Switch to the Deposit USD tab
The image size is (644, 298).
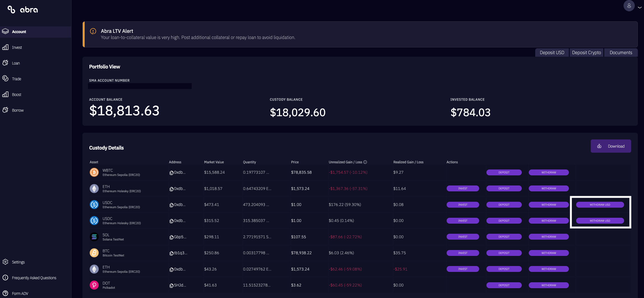click(x=552, y=52)
